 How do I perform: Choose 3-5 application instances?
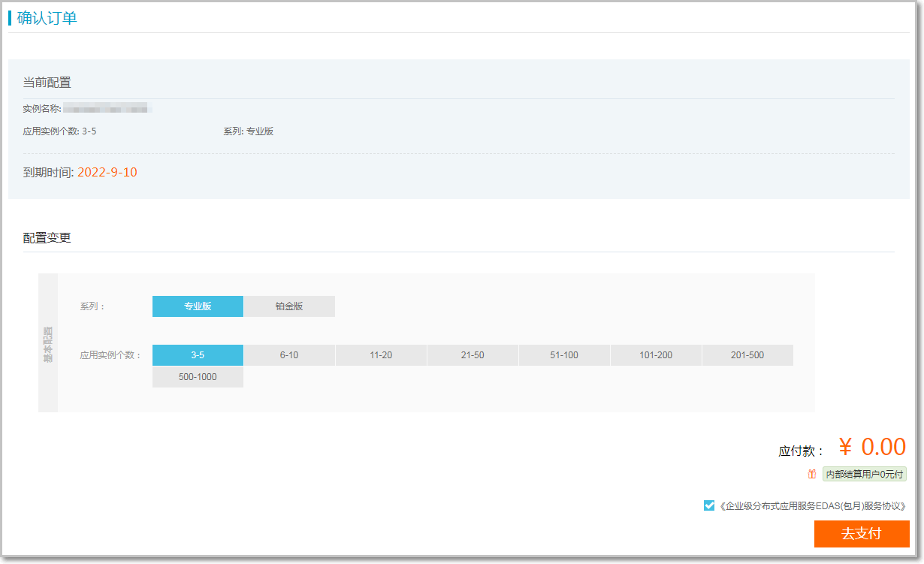pyautogui.click(x=198, y=355)
